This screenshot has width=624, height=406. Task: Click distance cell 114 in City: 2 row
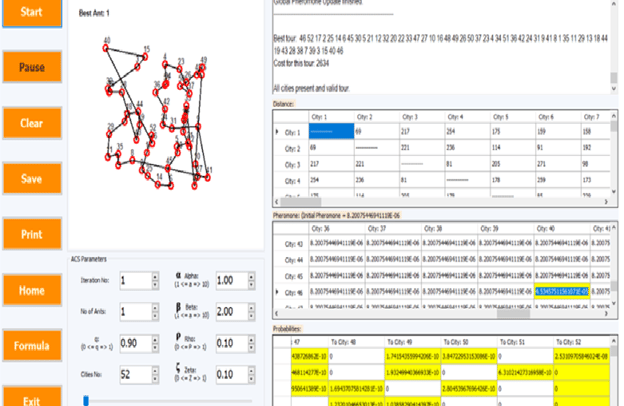[x=513, y=148]
